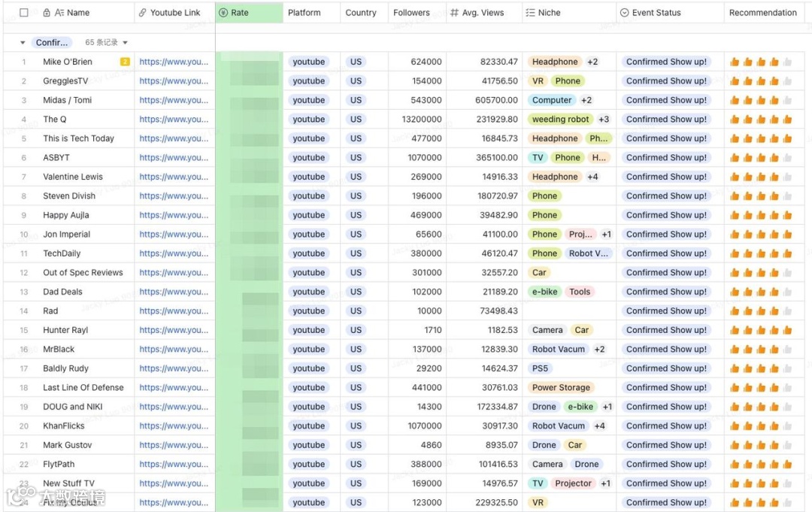
Task: Click the fifth thumbs-up for Mike O'Brien
Action: point(787,62)
